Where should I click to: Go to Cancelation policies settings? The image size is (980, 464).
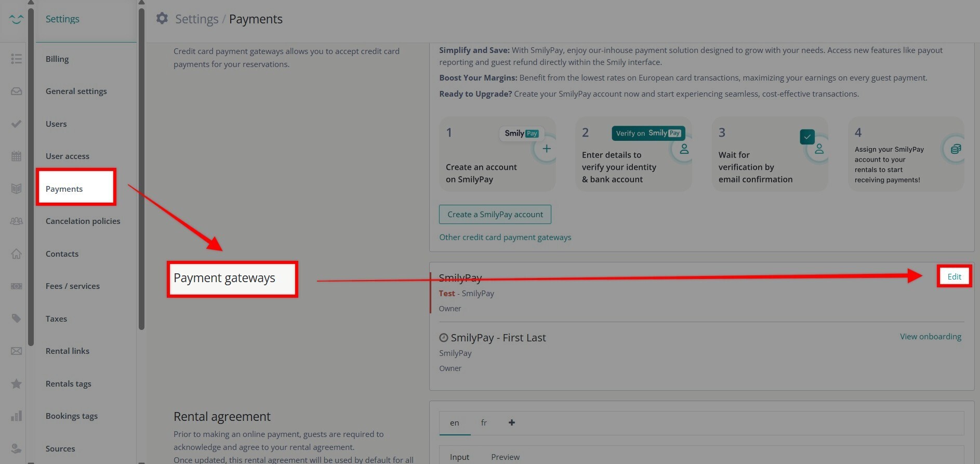click(83, 221)
